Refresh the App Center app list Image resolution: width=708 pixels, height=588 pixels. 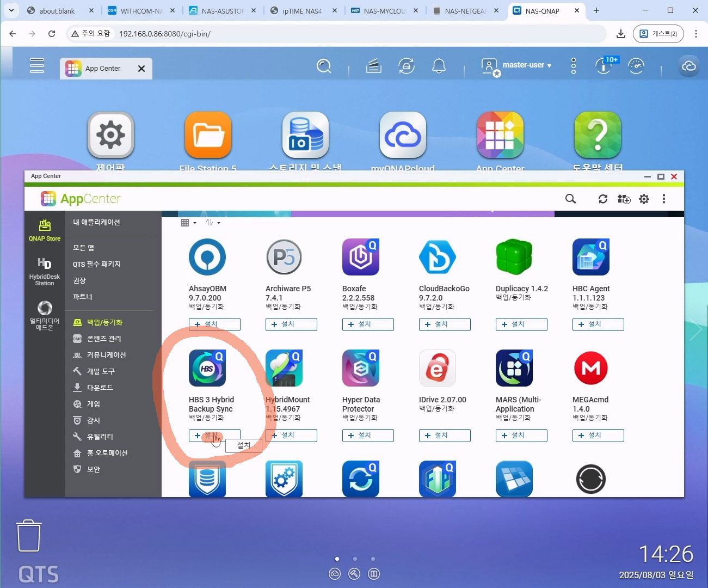tap(603, 199)
